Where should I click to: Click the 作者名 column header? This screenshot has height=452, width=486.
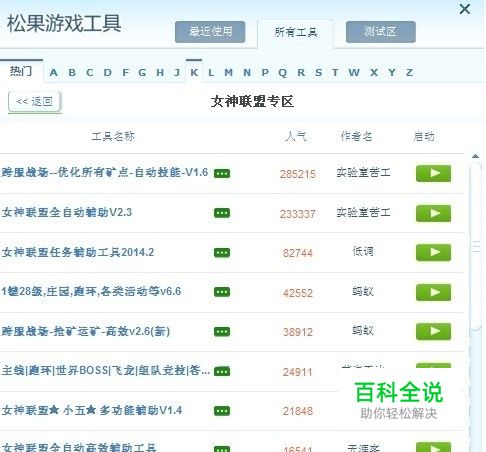pyautogui.click(x=356, y=136)
